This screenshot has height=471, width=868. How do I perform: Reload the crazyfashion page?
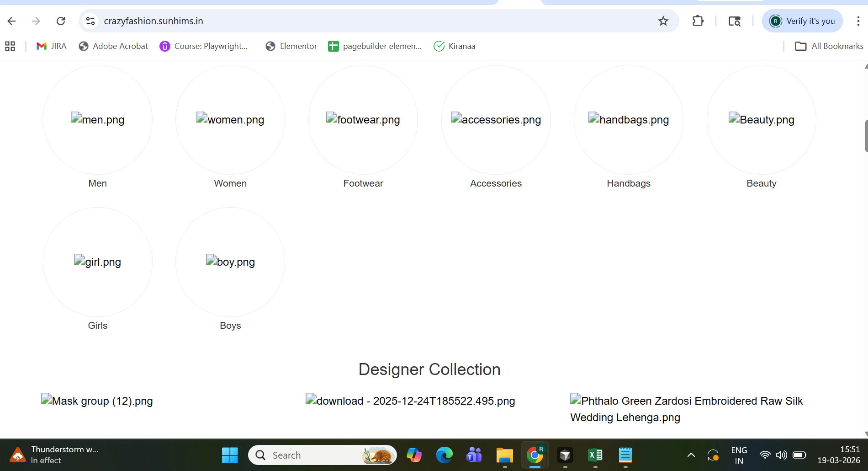click(x=61, y=21)
